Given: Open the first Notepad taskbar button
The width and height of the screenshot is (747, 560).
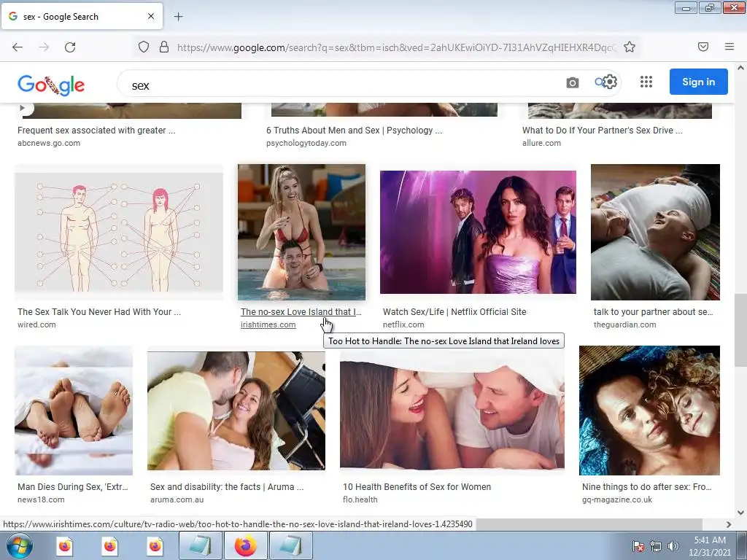Looking at the screenshot, I should tap(201, 545).
